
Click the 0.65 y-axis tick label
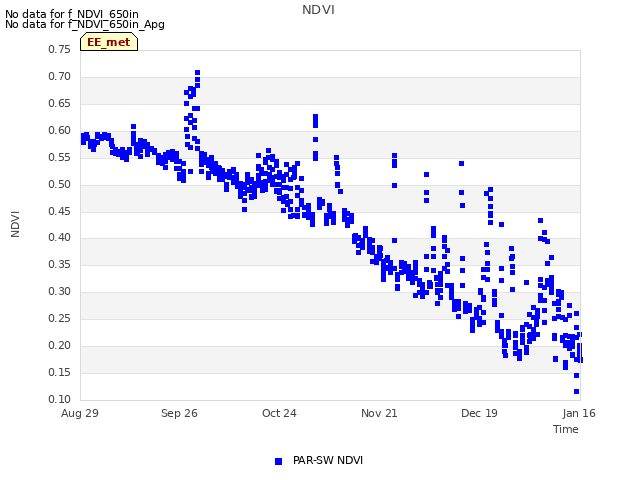(x=60, y=103)
